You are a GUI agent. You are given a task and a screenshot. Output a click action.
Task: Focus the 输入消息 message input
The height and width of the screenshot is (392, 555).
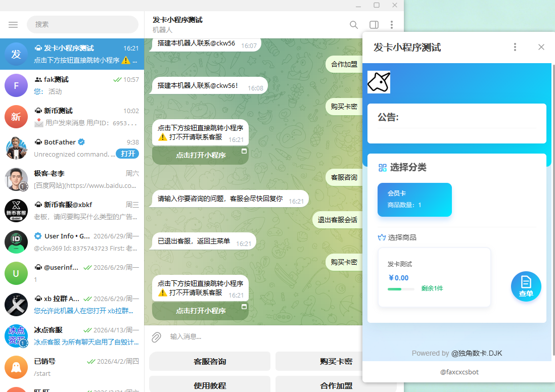262,337
